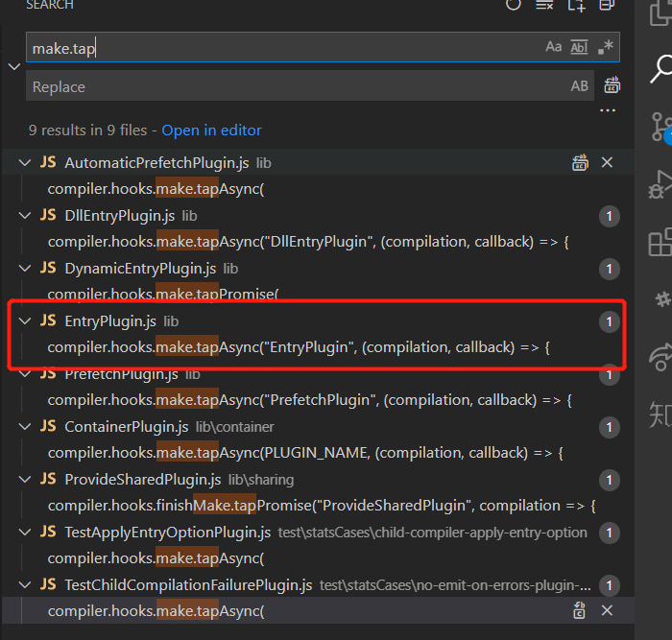Collapse AutomaticPrefetchPlugin.js results
Image resolution: width=672 pixels, height=640 pixels.
coord(25,163)
